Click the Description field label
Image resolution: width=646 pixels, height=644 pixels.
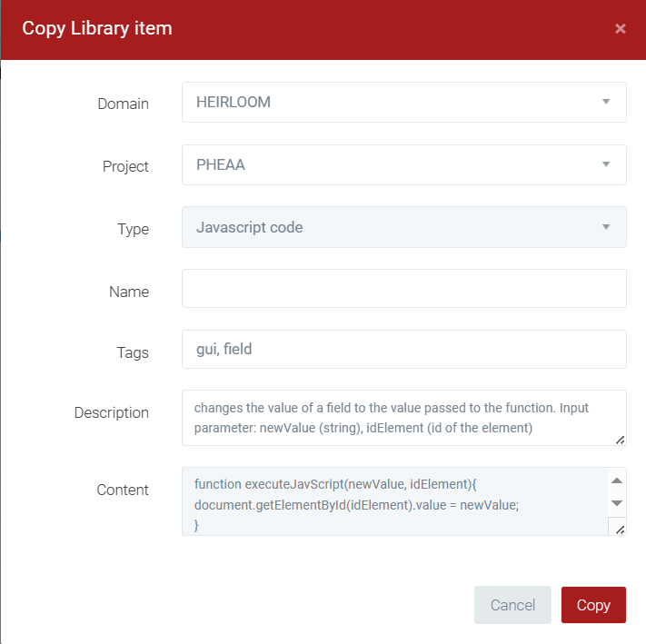(x=111, y=412)
